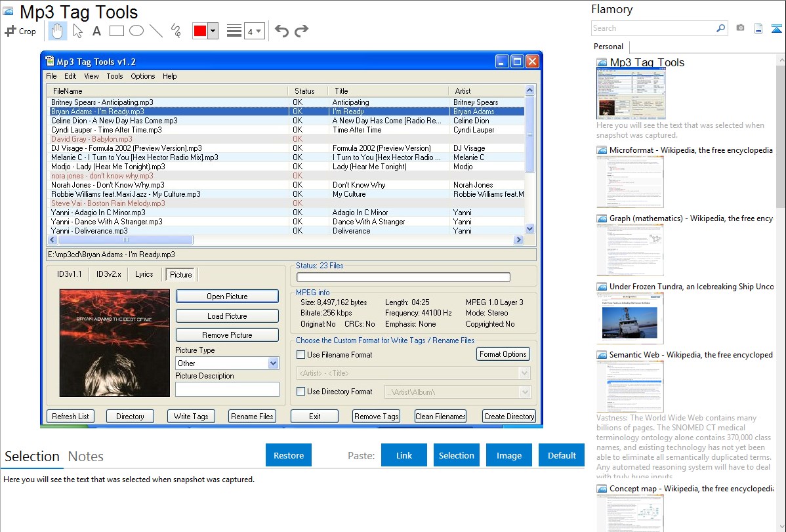Click the status progress bar
This screenshot has width=786, height=532.
click(403, 277)
